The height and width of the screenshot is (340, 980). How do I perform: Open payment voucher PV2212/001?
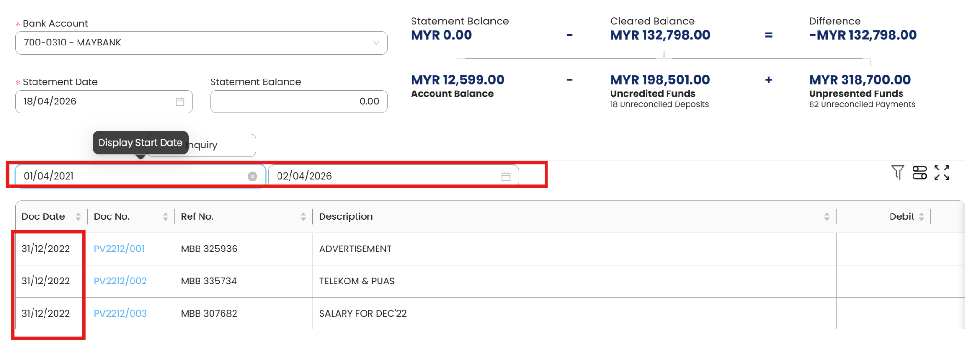pyautogui.click(x=119, y=249)
